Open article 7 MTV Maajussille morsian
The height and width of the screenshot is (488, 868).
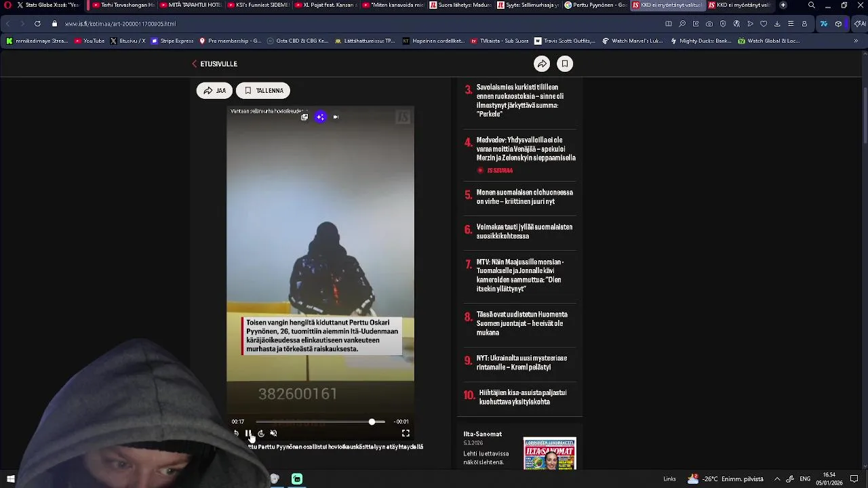pos(519,275)
